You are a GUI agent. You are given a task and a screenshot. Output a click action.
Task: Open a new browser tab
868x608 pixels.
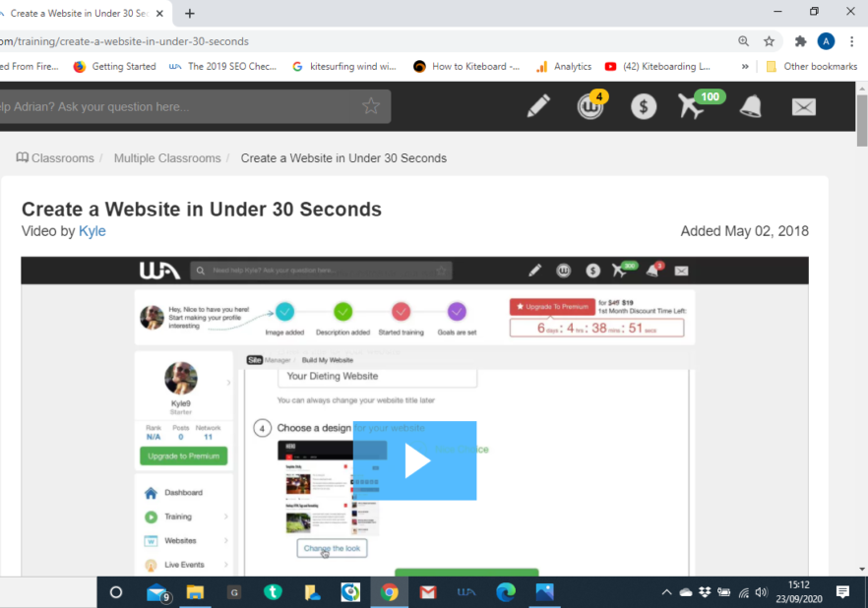(189, 13)
